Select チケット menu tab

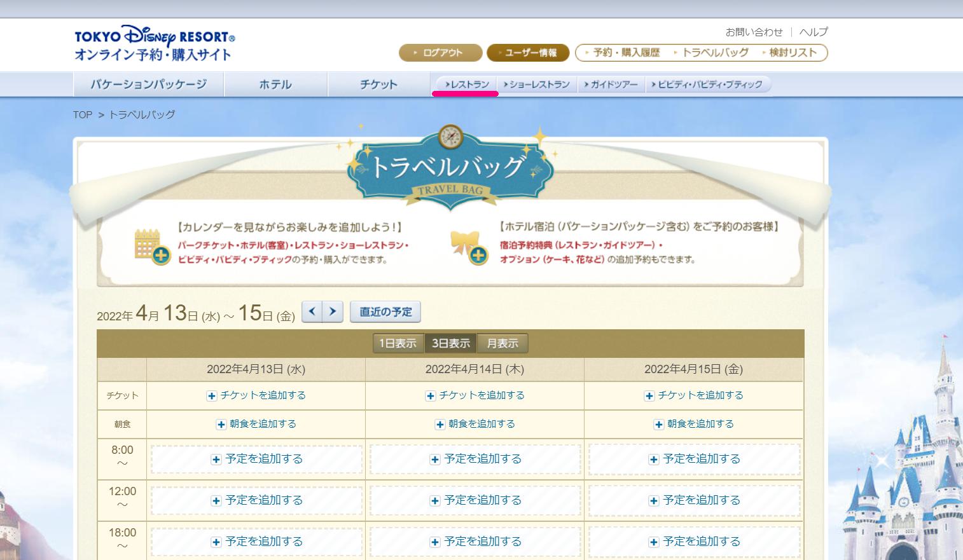point(378,84)
